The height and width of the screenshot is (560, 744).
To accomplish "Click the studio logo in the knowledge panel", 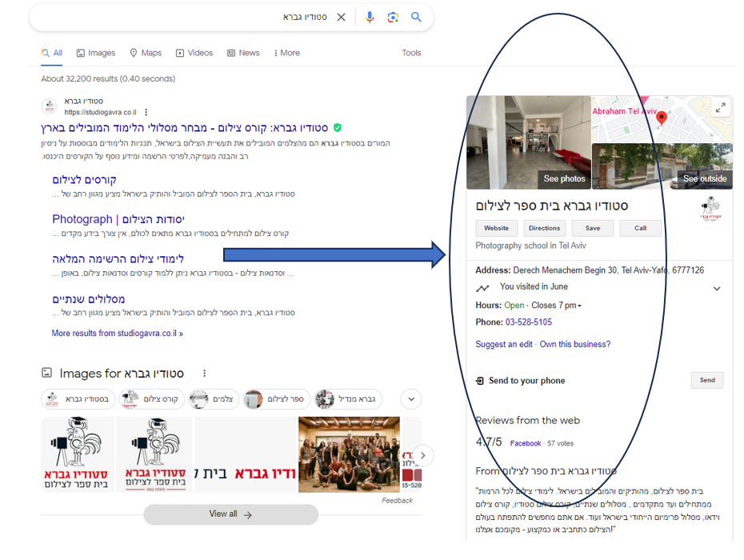I will [x=710, y=210].
